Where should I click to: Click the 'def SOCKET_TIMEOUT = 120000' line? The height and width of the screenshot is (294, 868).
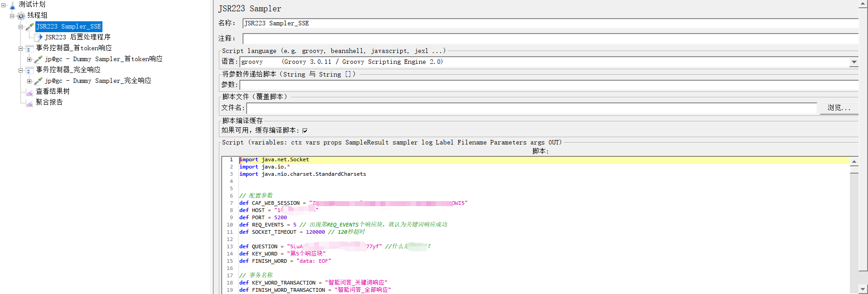(302, 232)
